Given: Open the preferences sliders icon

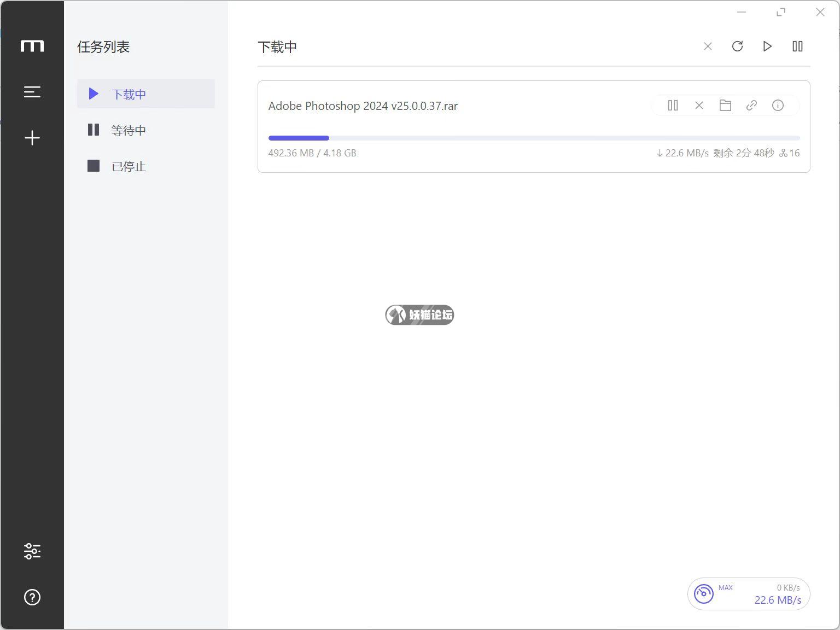Looking at the screenshot, I should pos(32,551).
